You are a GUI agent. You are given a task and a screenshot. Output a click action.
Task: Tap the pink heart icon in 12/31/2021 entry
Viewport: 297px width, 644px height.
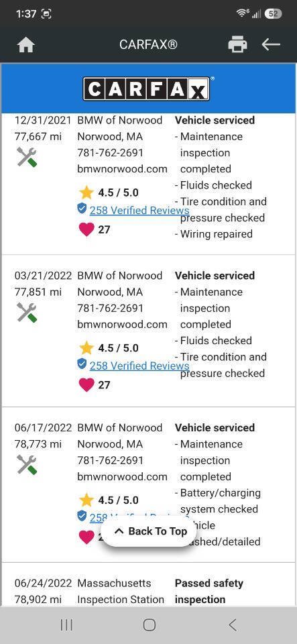pyautogui.click(x=86, y=229)
